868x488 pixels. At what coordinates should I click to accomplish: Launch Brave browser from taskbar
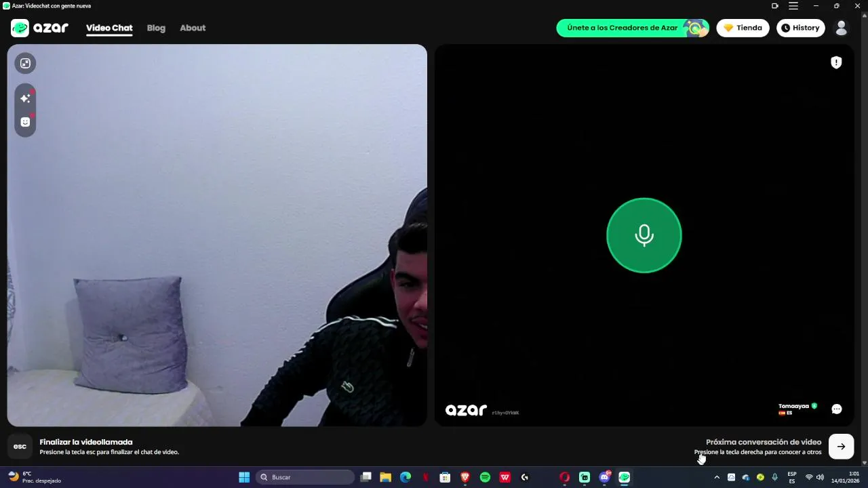point(465,477)
